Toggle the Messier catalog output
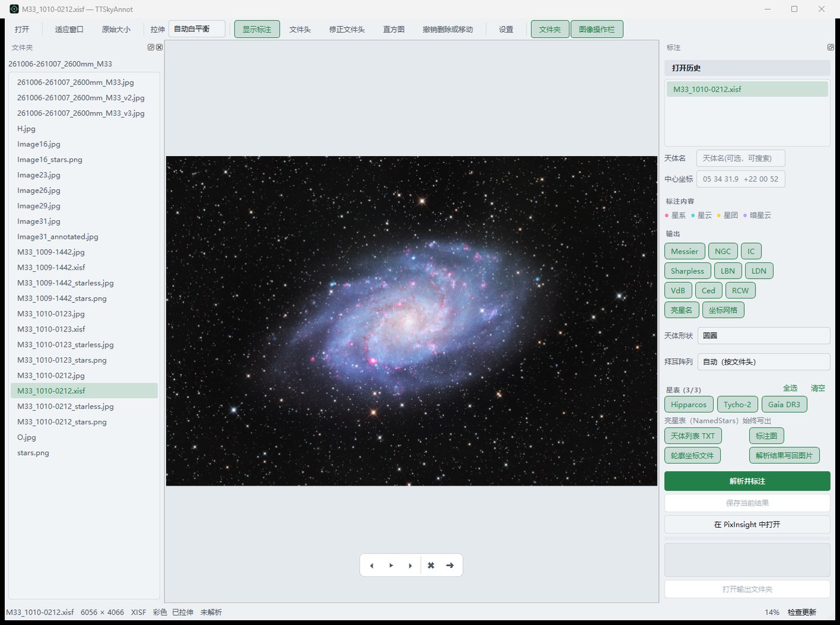 (x=685, y=252)
